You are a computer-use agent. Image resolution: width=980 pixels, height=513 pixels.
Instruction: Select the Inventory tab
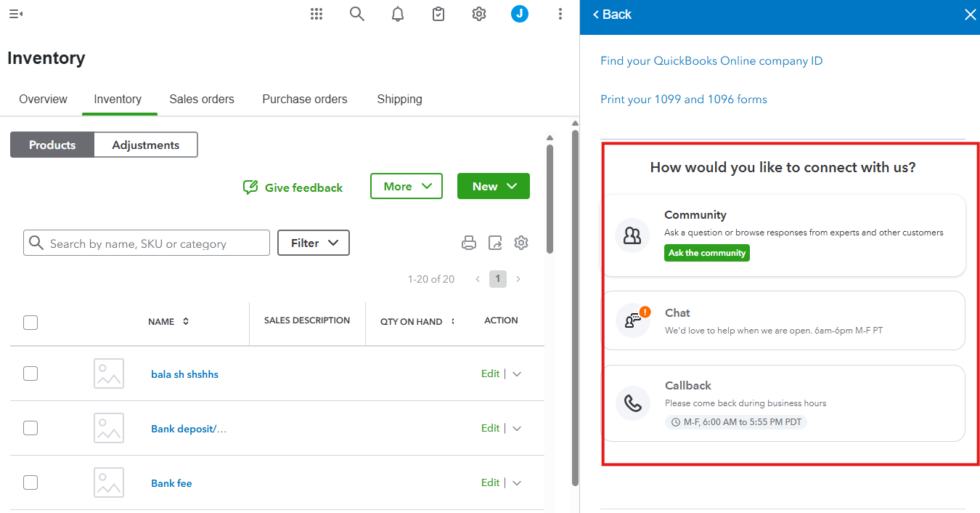(x=118, y=99)
